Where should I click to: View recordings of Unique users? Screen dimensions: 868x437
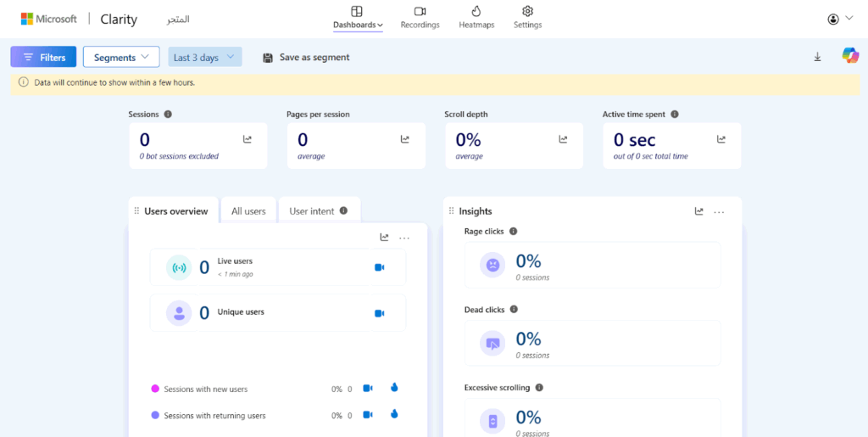pos(379,313)
